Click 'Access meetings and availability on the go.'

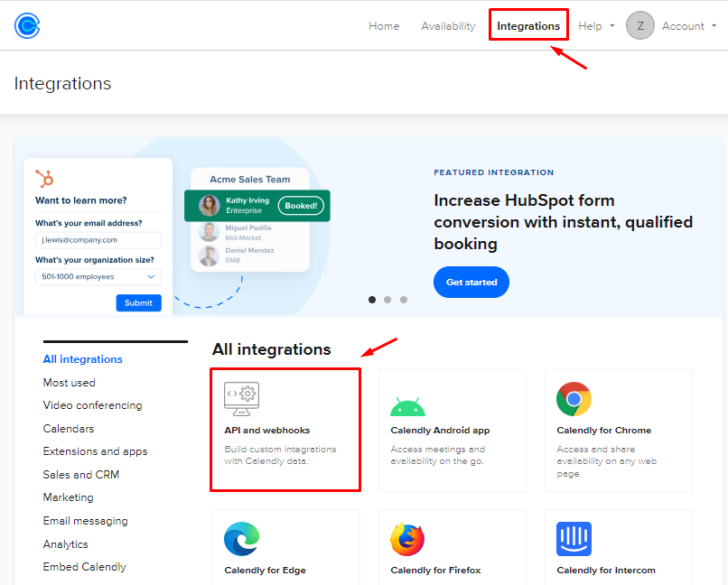[x=438, y=455]
